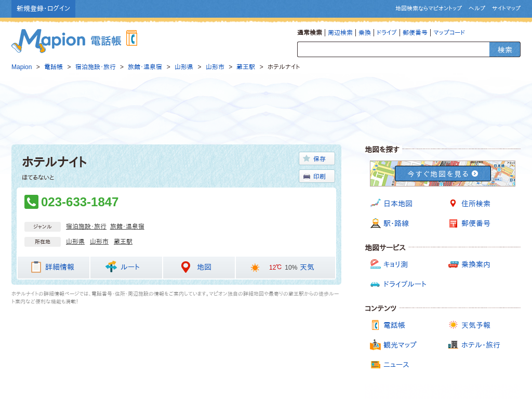532x399 pixels.
Task: Click 今すぐ地図を見る banner button
Action: tap(443, 174)
